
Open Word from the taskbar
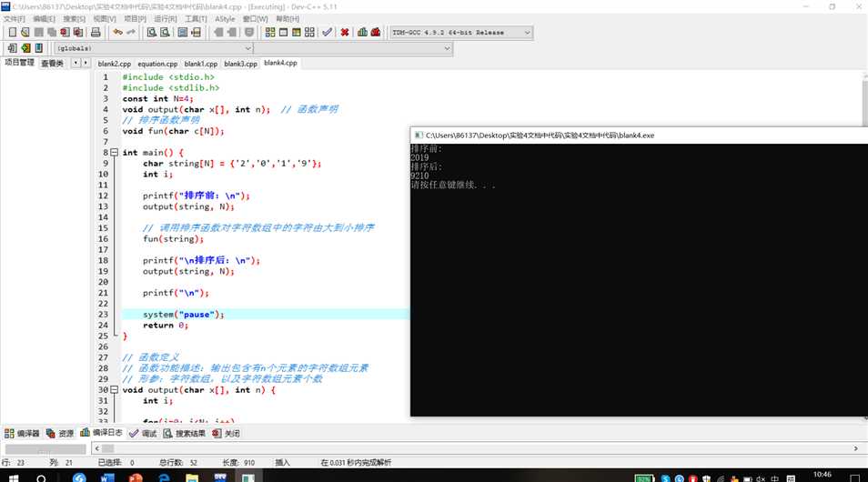click(x=107, y=477)
